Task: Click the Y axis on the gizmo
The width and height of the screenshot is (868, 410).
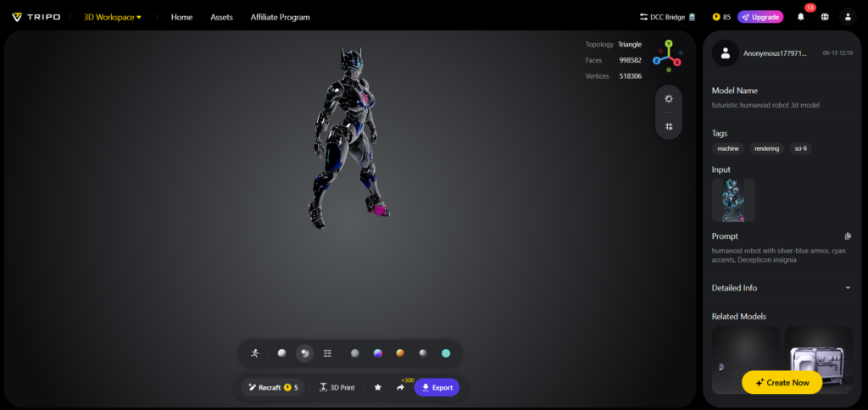Action: (669, 43)
